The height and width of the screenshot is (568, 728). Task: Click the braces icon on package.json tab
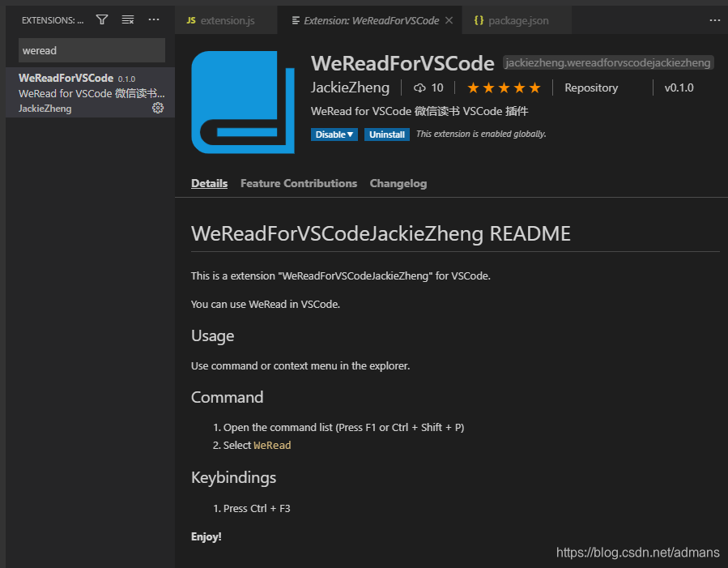tap(479, 20)
